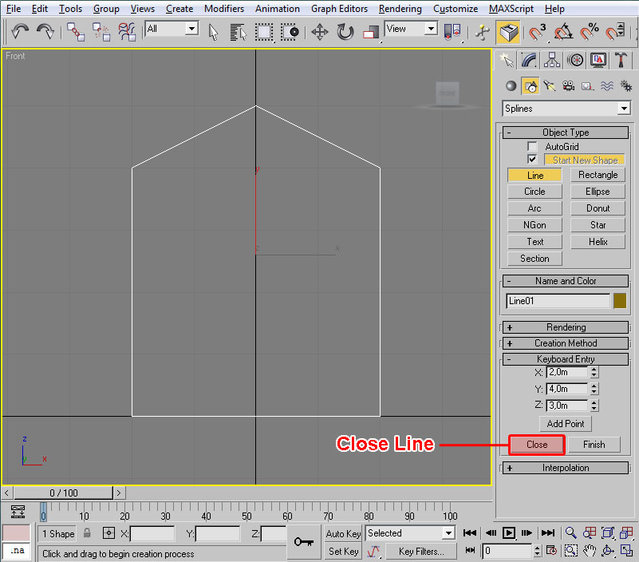Select the Move transform tool

pos(320,31)
